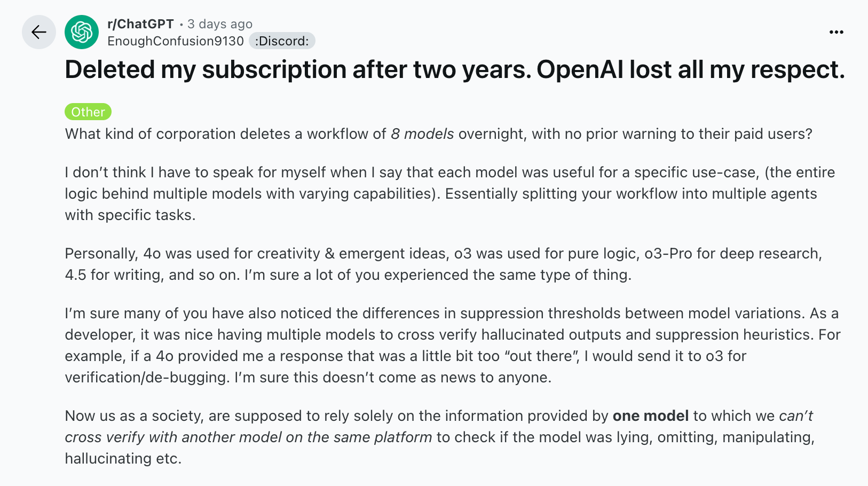
Task: Open the three-dot post options menu
Action: coord(836,33)
